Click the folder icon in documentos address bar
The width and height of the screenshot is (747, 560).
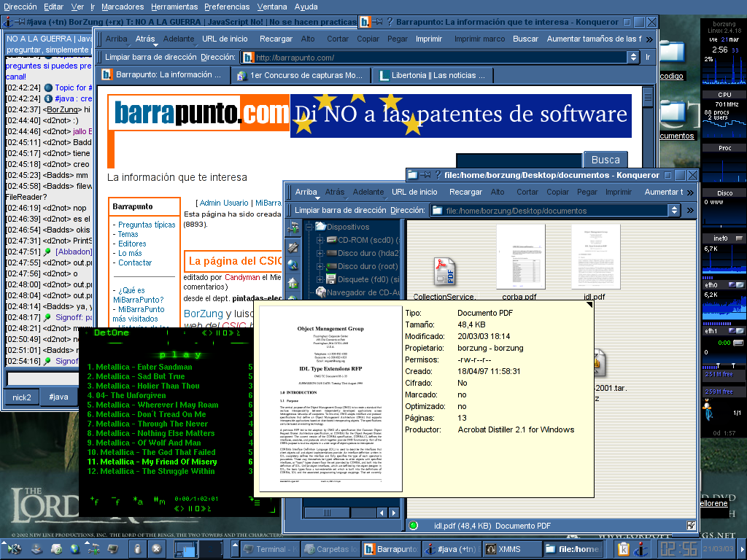point(437,211)
